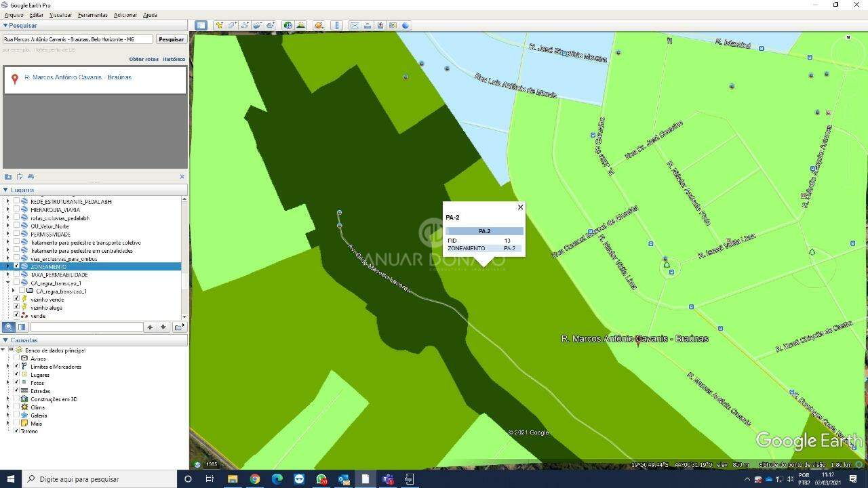Image resolution: width=868 pixels, height=488 pixels.
Task: Open the Obter rotas link
Action: [144, 59]
